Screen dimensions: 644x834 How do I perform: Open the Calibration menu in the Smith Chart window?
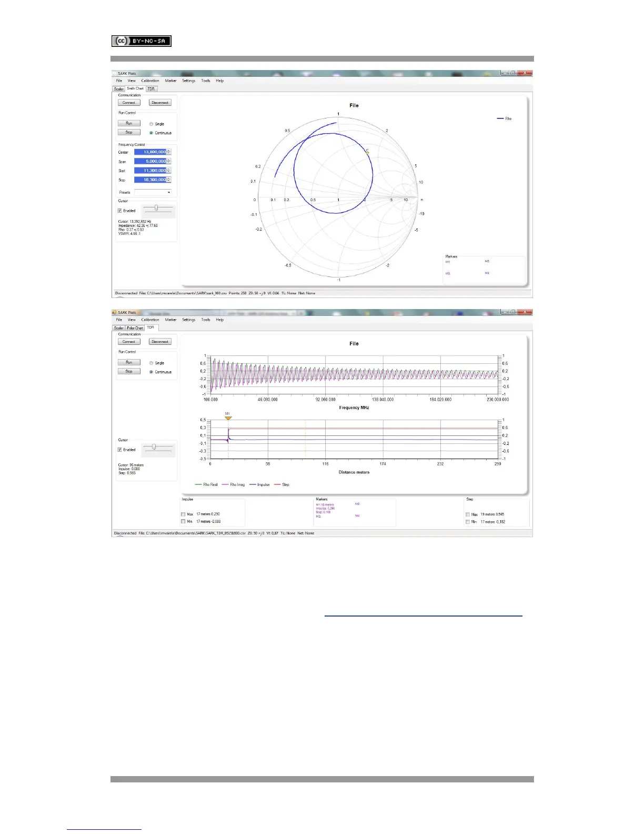[x=150, y=81]
